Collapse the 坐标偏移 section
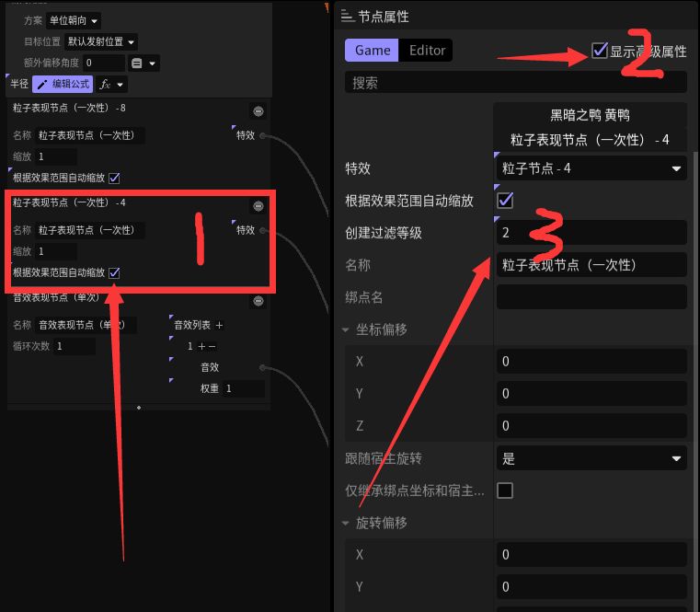 coord(346,329)
